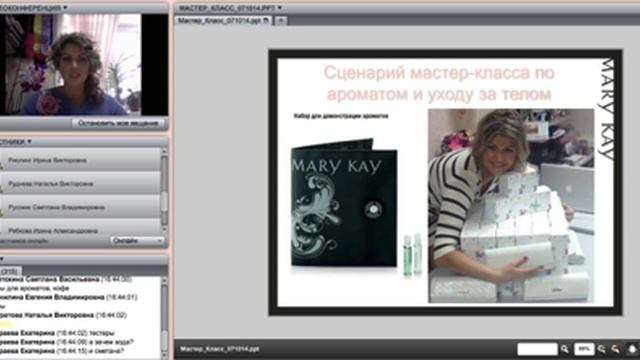This screenshot has height=360, width=640.
Task: Click the small icon on the Мастер_Класс tab
Action: tap(266, 20)
